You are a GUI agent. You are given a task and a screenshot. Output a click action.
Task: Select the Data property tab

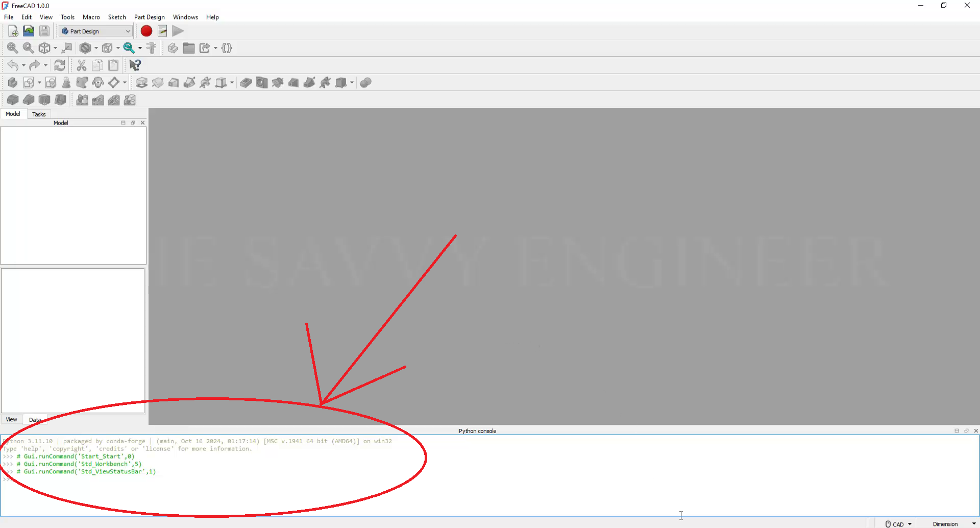35,420
